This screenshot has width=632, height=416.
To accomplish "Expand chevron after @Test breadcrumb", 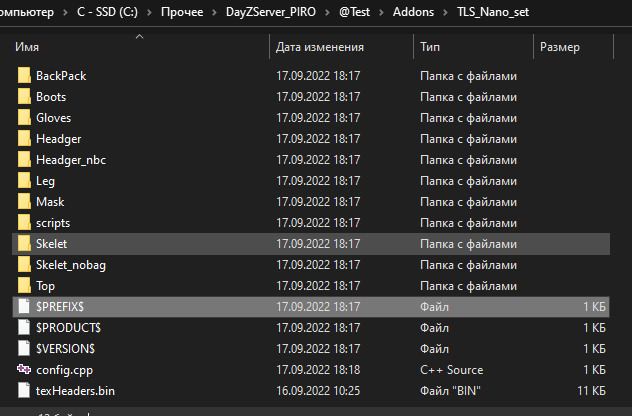I will (381, 12).
